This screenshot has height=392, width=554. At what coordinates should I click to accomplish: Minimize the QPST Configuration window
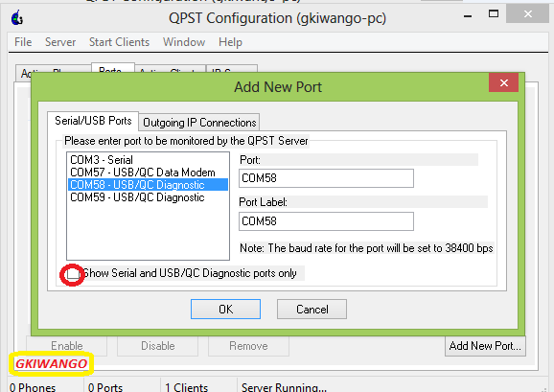point(468,15)
